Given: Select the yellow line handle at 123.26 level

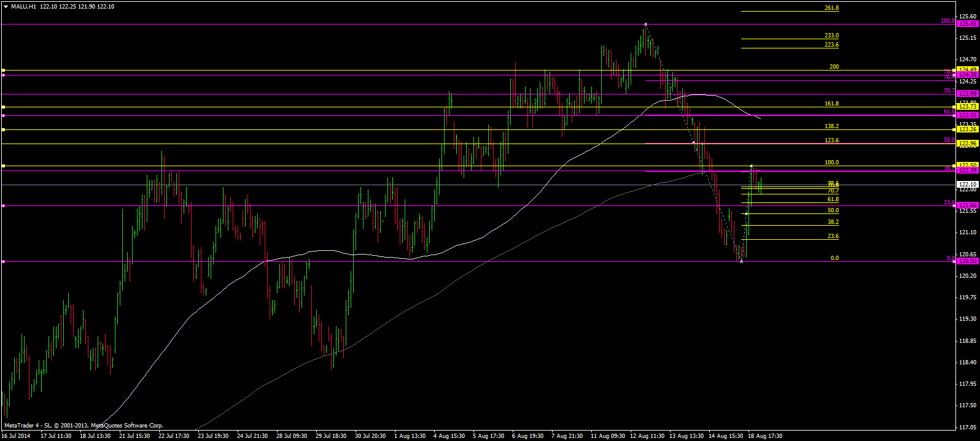Looking at the screenshot, I should tap(3, 129).
